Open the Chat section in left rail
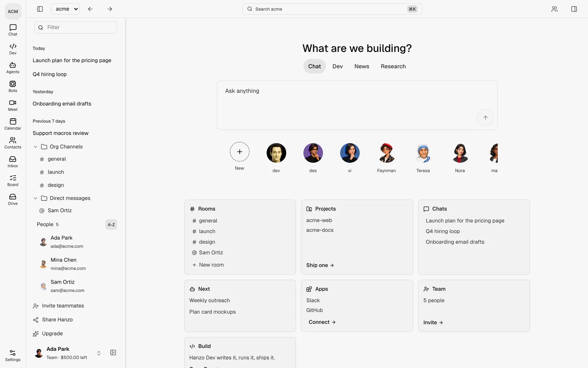This screenshot has width=588, height=368. 13,30
